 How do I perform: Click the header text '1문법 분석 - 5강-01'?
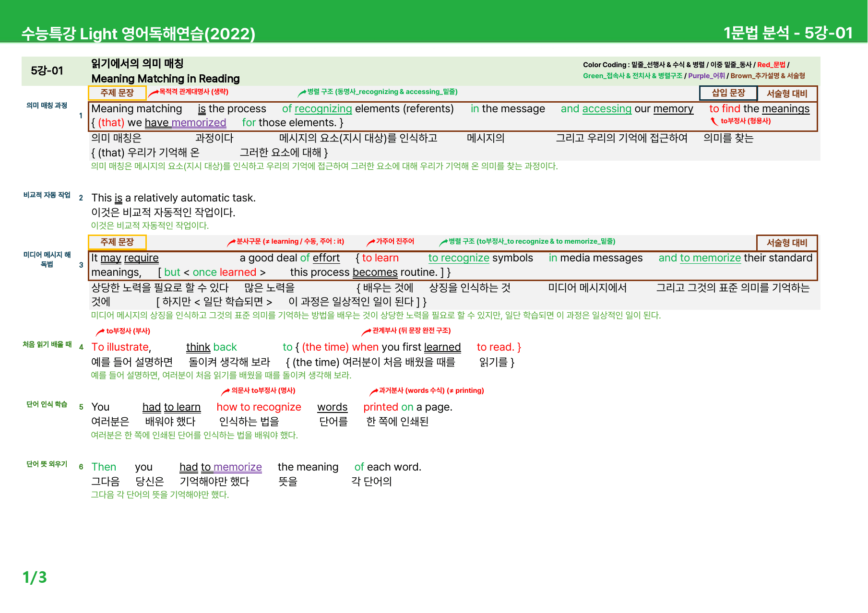click(788, 33)
